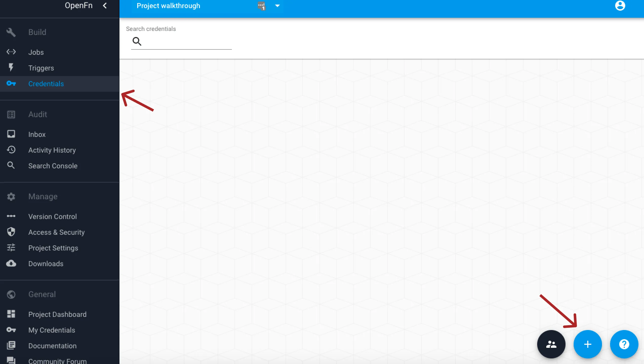Click the Access & Security shield icon
This screenshot has width=644, height=364.
point(11,232)
